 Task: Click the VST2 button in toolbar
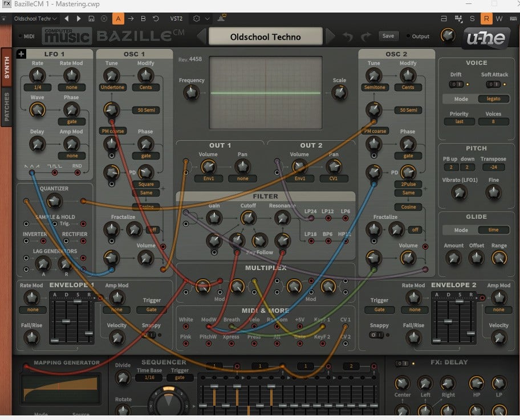pos(176,19)
